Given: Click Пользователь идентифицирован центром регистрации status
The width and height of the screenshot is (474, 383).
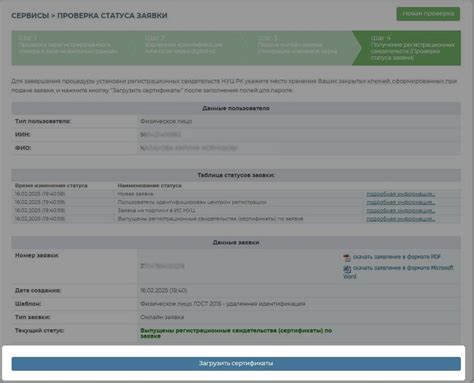Looking at the screenshot, I should [x=192, y=202].
